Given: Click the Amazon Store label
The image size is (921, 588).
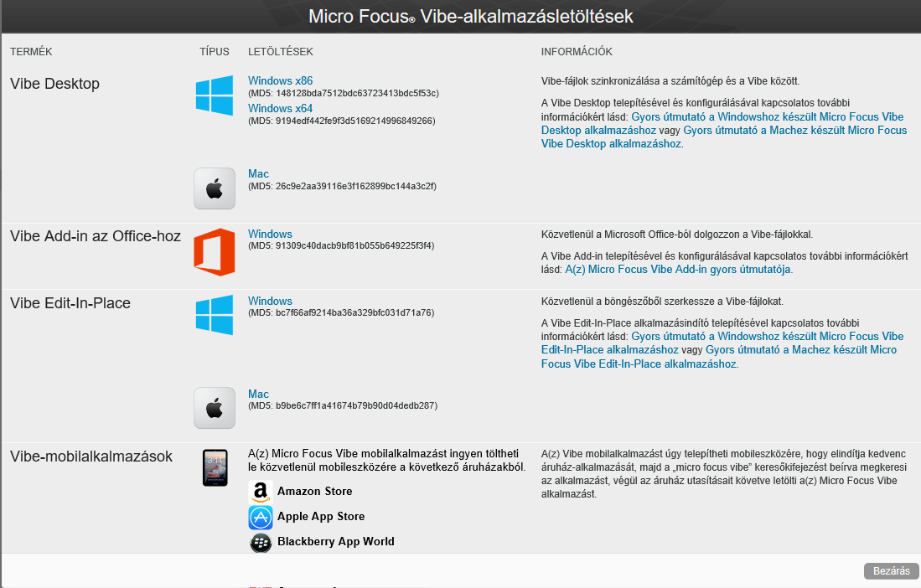Looking at the screenshot, I should coord(314,492).
